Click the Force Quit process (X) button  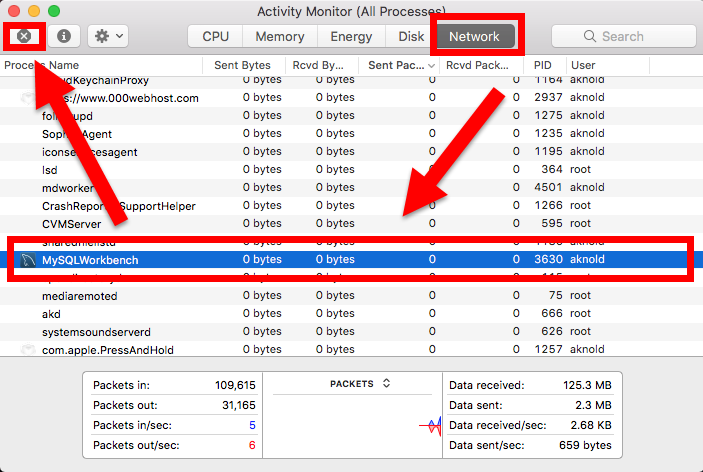[24, 36]
